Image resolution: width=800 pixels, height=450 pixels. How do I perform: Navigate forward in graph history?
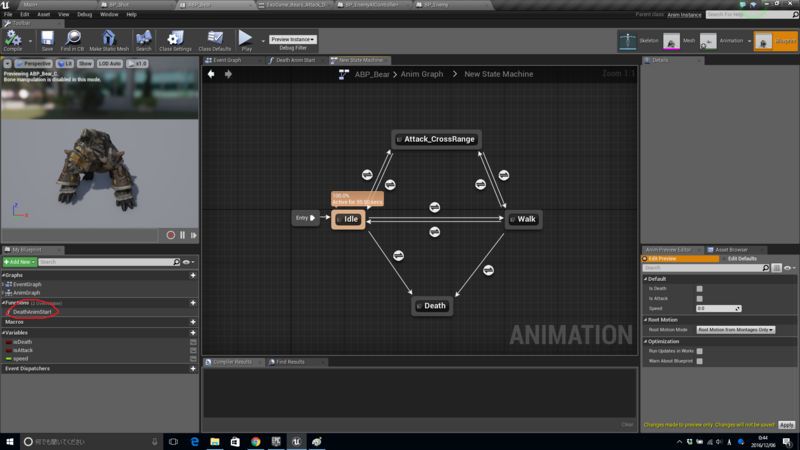click(228, 74)
